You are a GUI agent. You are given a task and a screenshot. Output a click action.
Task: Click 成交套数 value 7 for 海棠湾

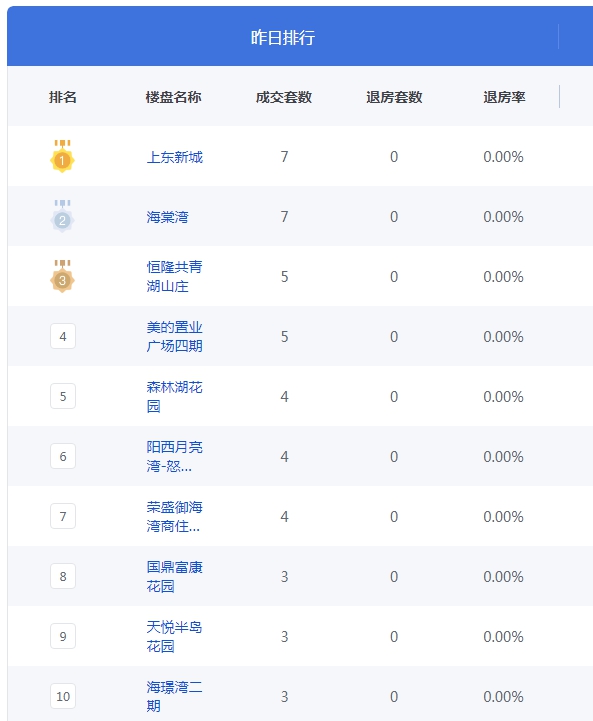[285, 217]
